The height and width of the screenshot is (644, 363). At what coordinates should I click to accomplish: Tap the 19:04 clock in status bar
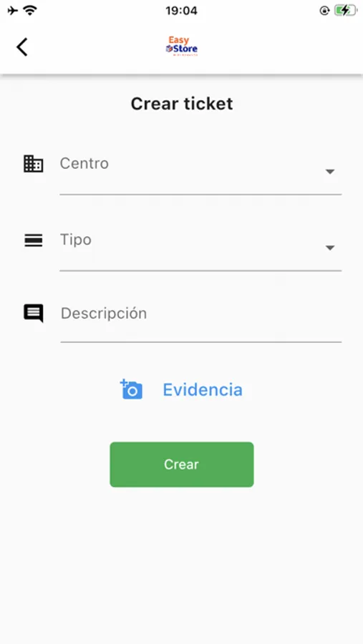(181, 11)
